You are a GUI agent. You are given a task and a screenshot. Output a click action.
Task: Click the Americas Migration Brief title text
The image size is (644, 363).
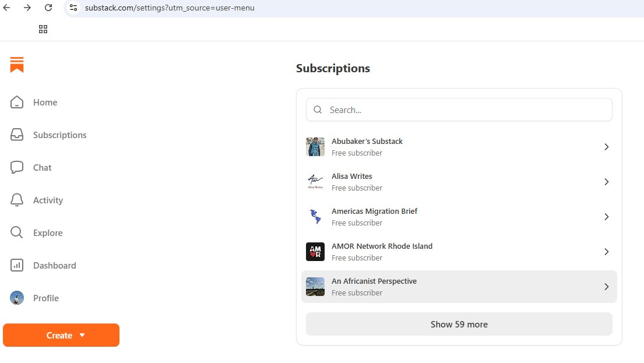coord(374,211)
